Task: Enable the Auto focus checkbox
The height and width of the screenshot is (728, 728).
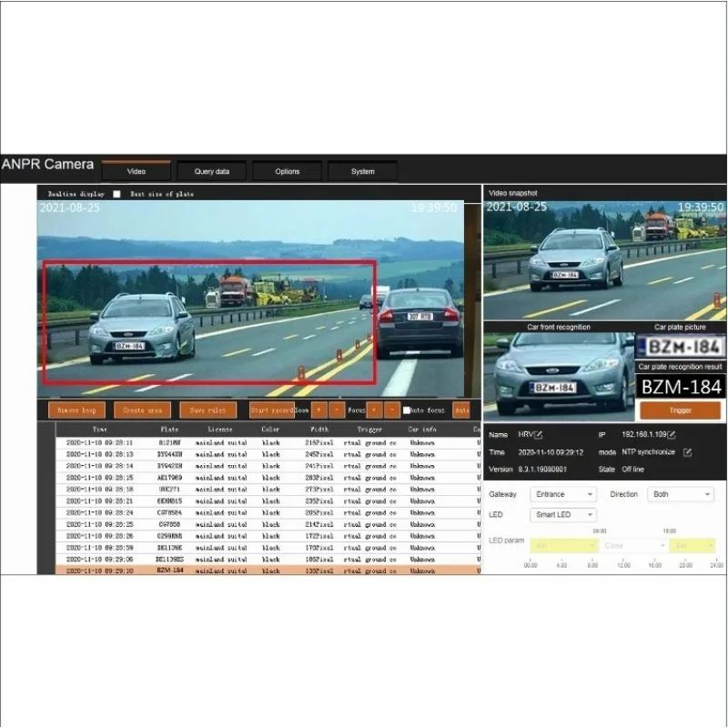Action: pyautogui.click(x=407, y=410)
